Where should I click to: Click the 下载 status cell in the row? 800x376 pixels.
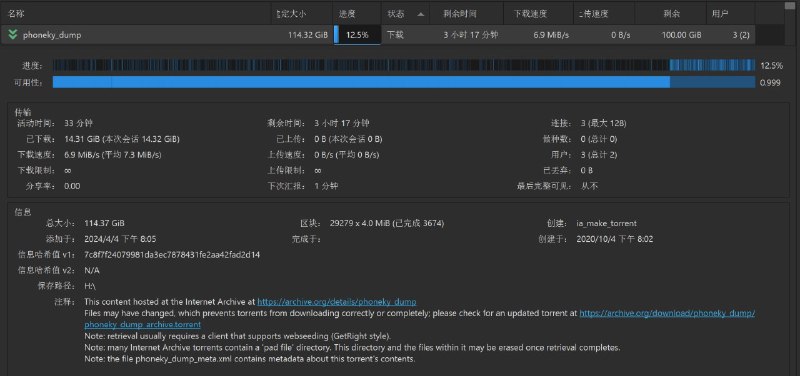click(395, 35)
